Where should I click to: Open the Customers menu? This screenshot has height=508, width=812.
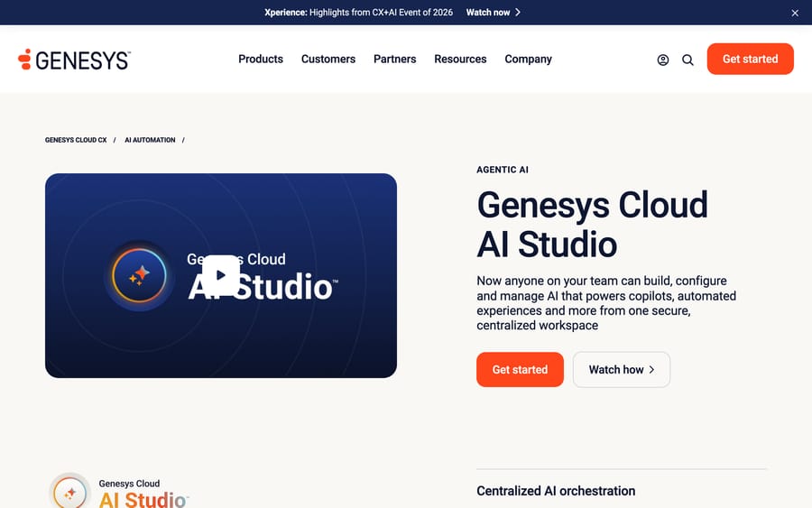(328, 59)
